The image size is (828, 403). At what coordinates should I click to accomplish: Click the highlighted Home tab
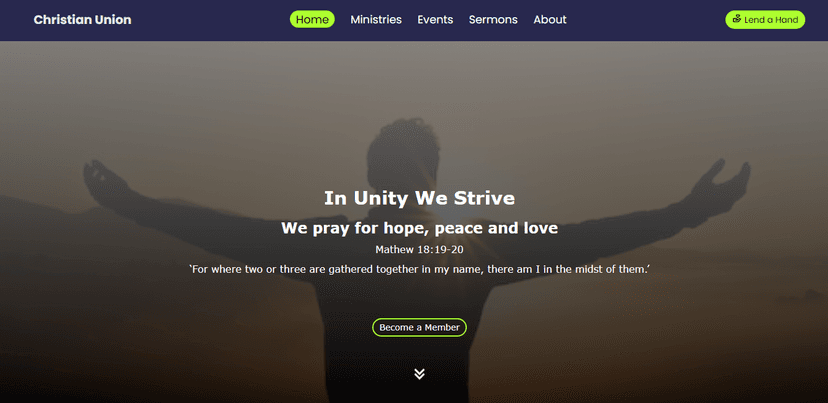[x=312, y=20]
